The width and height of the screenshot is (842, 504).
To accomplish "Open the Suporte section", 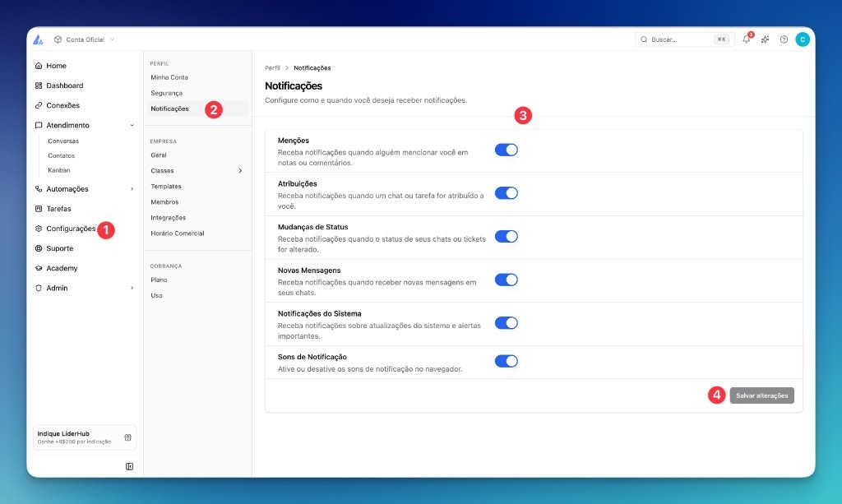I will [x=58, y=248].
